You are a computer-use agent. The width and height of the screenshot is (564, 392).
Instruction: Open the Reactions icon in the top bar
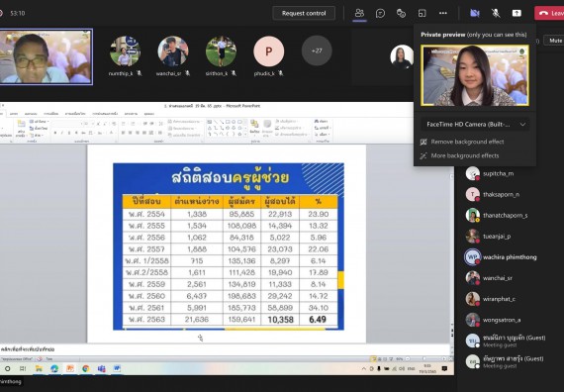click(x=401, y=13)
